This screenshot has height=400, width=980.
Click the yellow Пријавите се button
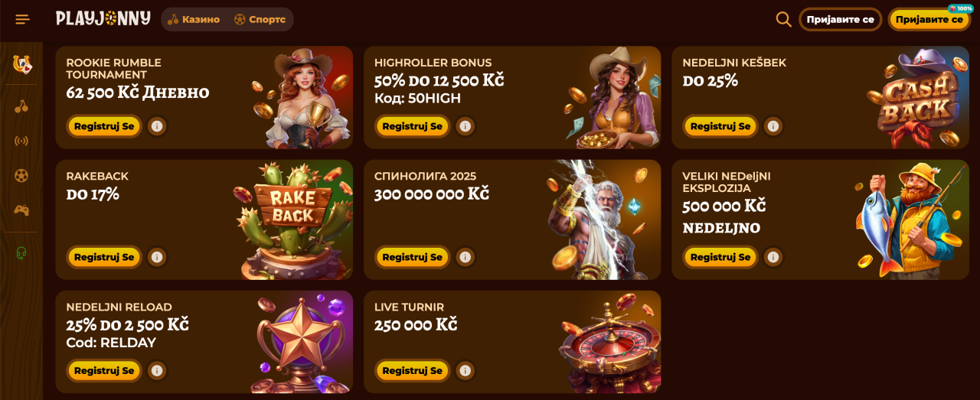[x=929, y=19]
